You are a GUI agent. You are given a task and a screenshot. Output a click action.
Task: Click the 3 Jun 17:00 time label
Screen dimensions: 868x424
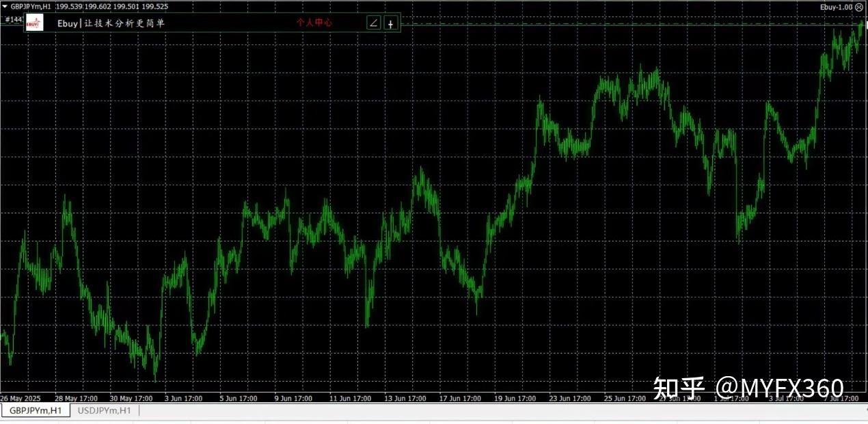point(182,398)
